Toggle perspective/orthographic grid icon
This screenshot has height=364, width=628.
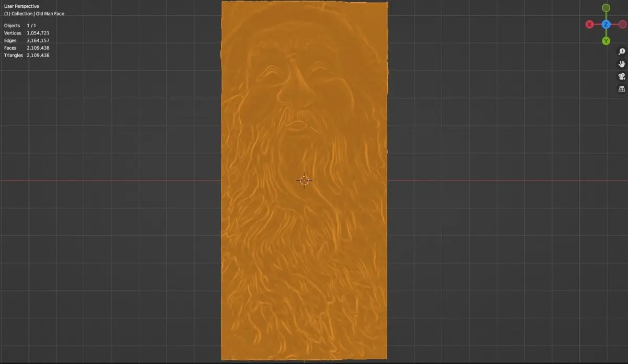(x=622, y=89)
